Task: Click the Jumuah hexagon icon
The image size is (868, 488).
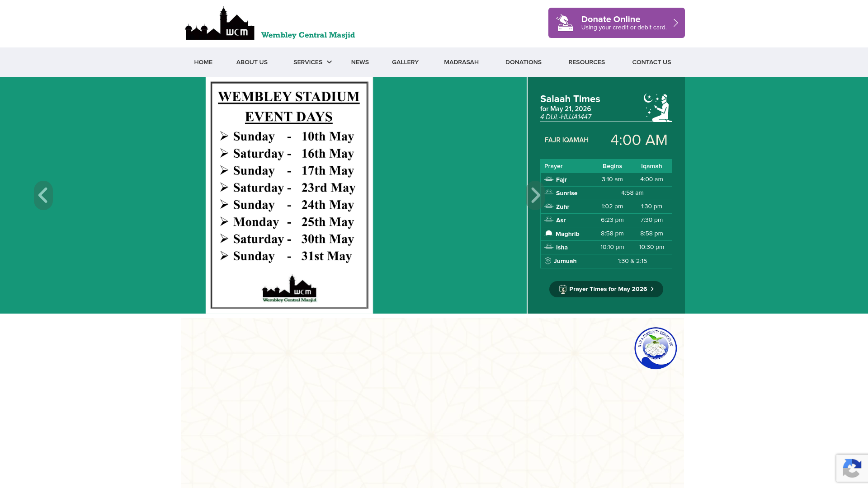Action: click(x=548, y=261)
